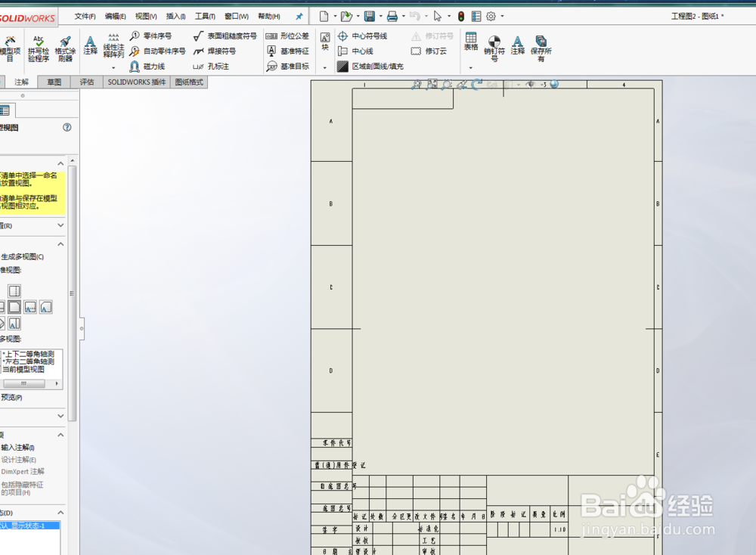Switch to the 评估 evaluate tab

point(87,82)
